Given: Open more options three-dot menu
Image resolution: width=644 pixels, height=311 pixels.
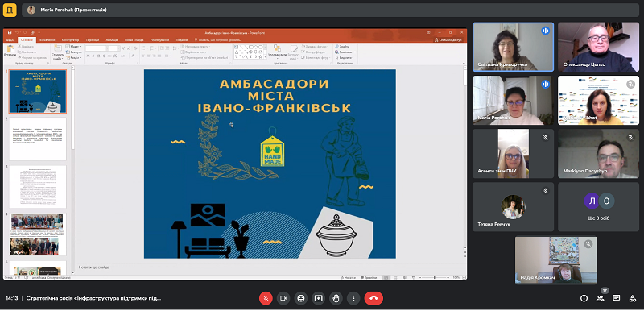Looking at the screenshot, I should point(353,298).
